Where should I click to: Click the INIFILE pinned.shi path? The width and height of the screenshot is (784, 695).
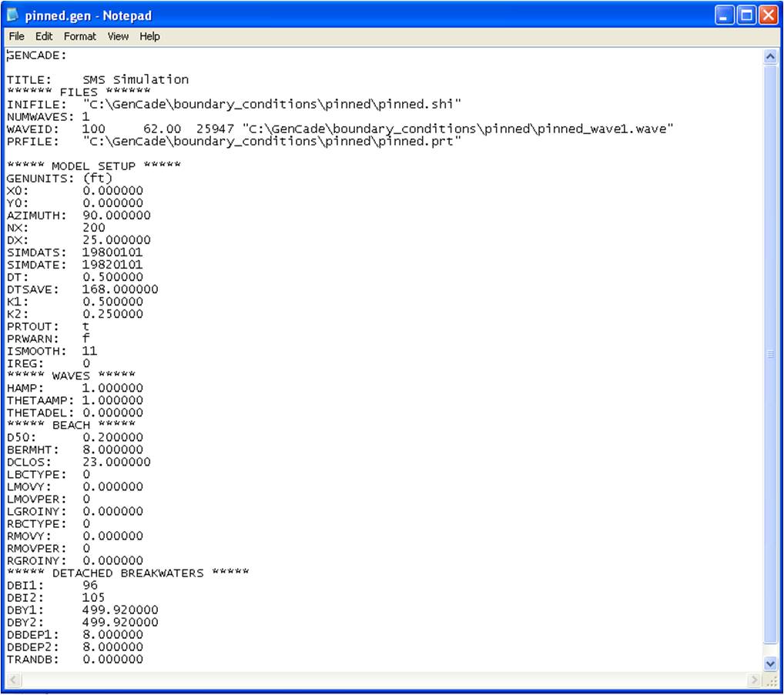coord(272,105)
